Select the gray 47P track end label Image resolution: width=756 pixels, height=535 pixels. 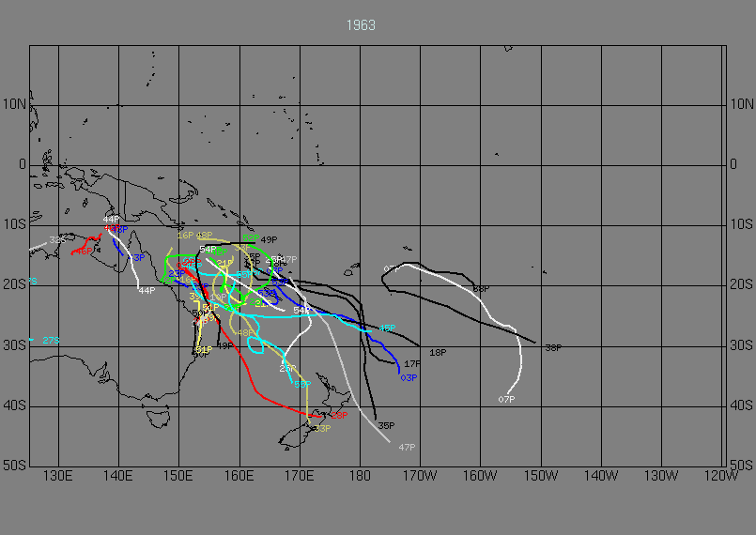[407, 447]
